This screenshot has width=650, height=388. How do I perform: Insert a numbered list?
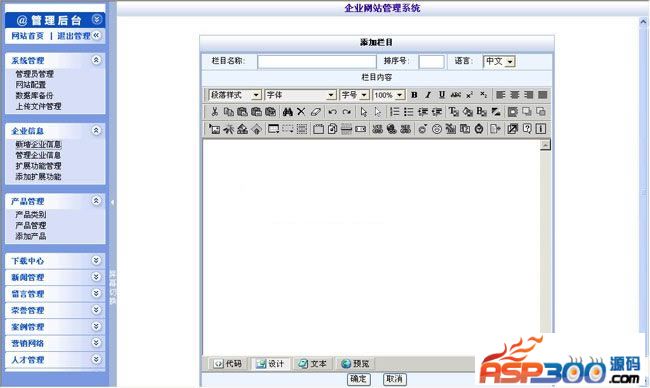(x=395, y=112)
